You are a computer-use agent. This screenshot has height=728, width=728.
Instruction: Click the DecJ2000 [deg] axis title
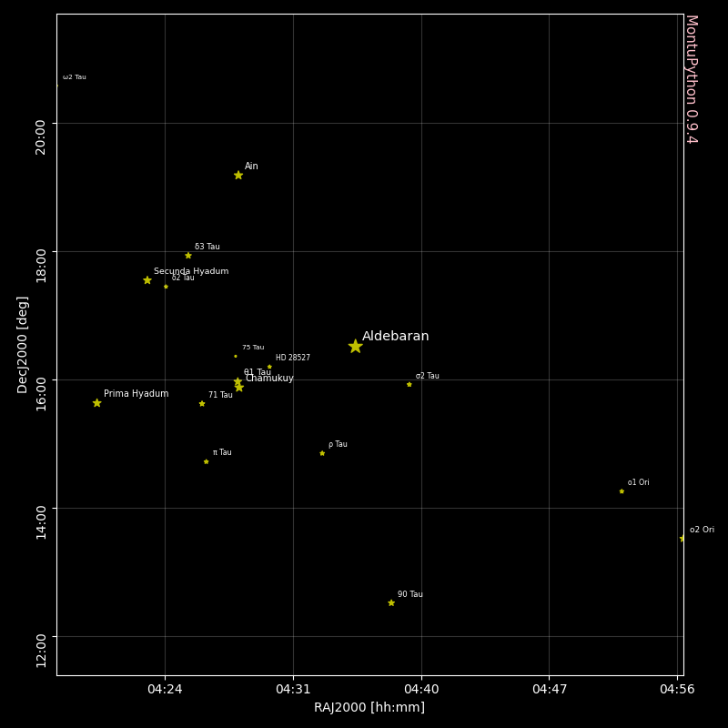click(22, 345)
